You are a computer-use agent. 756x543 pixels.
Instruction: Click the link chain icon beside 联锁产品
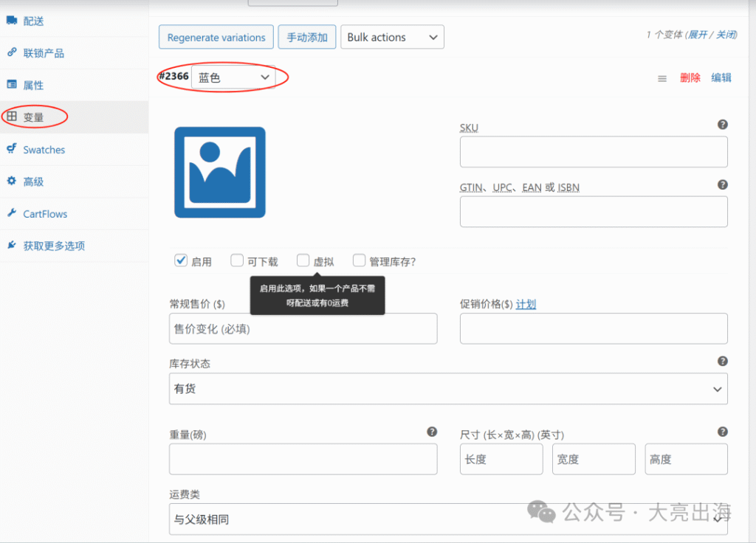[12, 52]
